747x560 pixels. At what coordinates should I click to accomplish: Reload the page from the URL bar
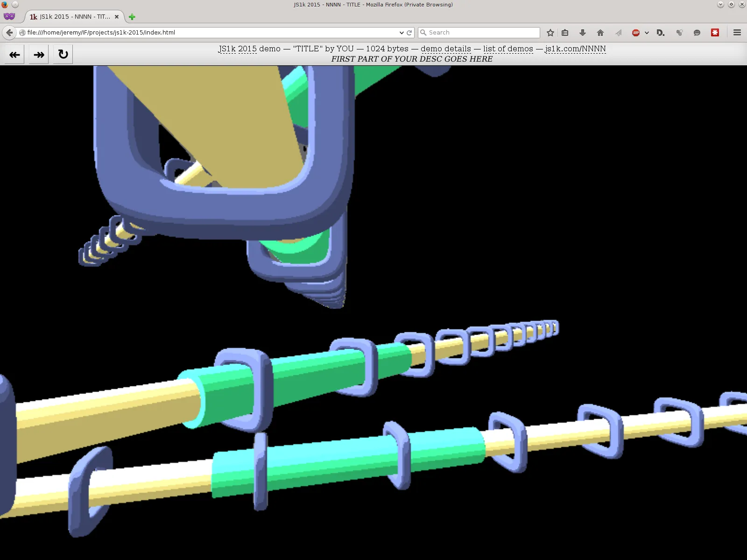pos(409,33)
